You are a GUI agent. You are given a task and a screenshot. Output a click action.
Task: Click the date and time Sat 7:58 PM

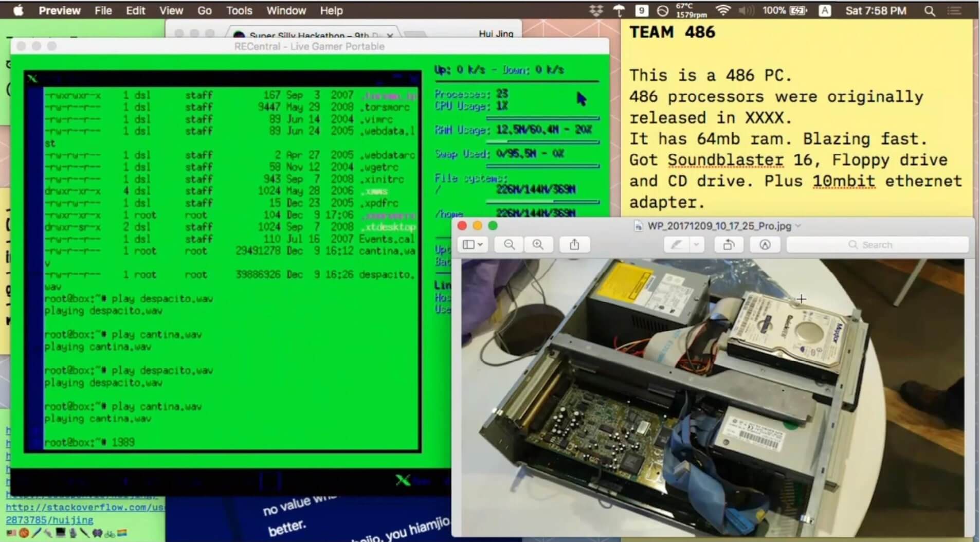876,10
